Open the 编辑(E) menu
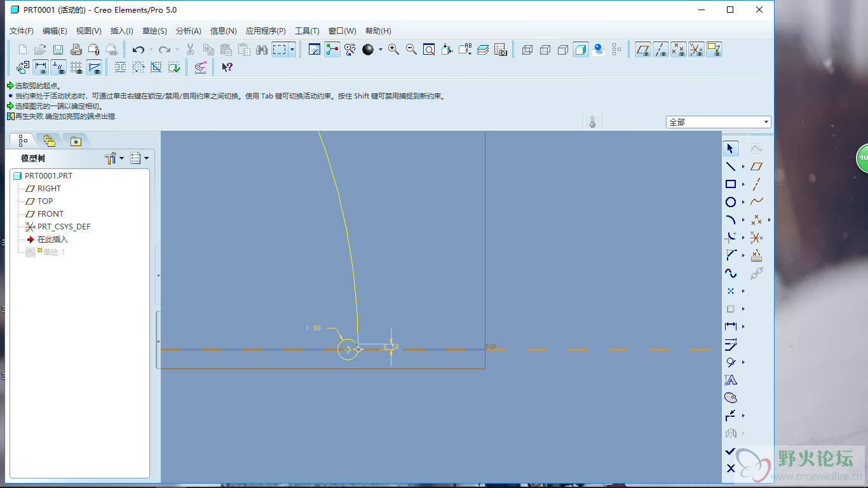This screenshot has width=868, height=488. (55, 30)
